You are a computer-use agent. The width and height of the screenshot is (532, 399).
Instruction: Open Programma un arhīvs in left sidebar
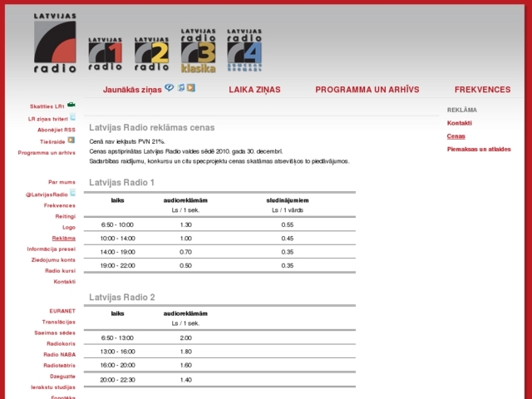(x=47, y=153)
